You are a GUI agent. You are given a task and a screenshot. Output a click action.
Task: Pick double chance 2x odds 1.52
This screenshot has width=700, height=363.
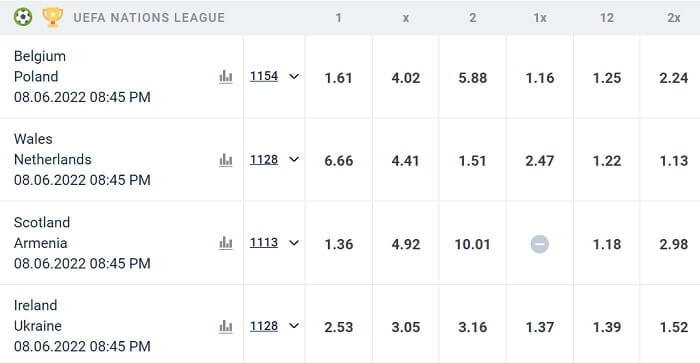(x=674, y=327)
